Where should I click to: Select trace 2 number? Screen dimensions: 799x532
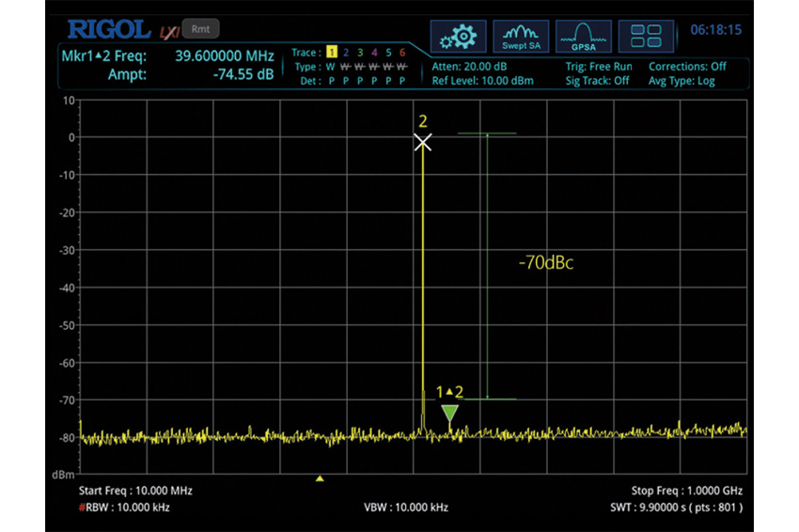pyautogui.click(x=346, y=53)
